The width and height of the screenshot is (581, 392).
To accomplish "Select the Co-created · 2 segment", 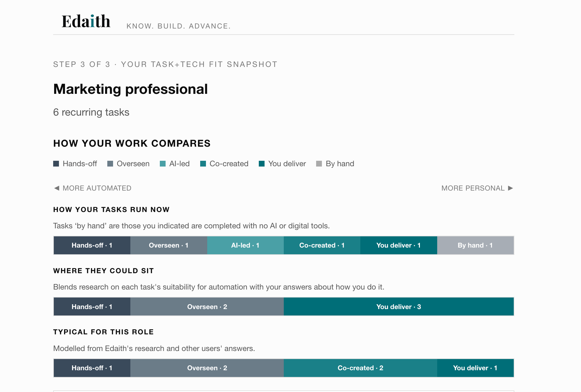I will tap(360, 368).
